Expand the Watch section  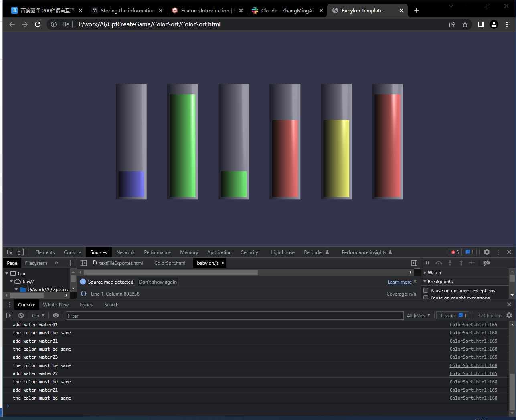tap(434, 272)
